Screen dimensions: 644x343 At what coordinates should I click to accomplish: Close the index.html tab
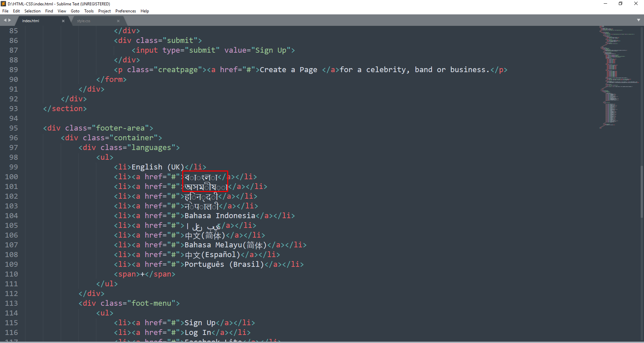tap(63, 21)
